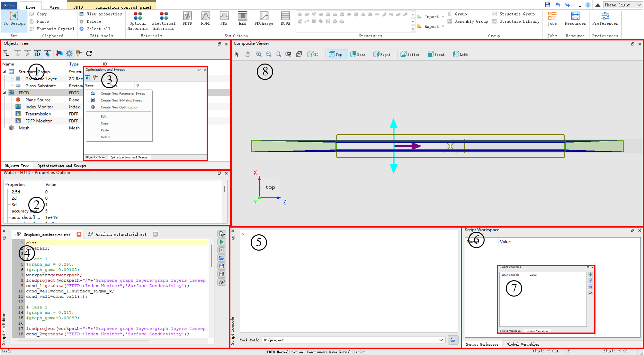Switch to Graphene_metamaterial.msf script tab
Viewport: 644px width, 355px height.
coord(121,234)
